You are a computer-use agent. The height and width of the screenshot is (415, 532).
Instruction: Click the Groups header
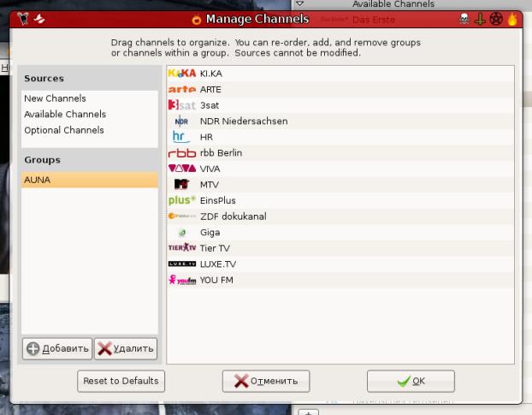click(x=43, y=160)
